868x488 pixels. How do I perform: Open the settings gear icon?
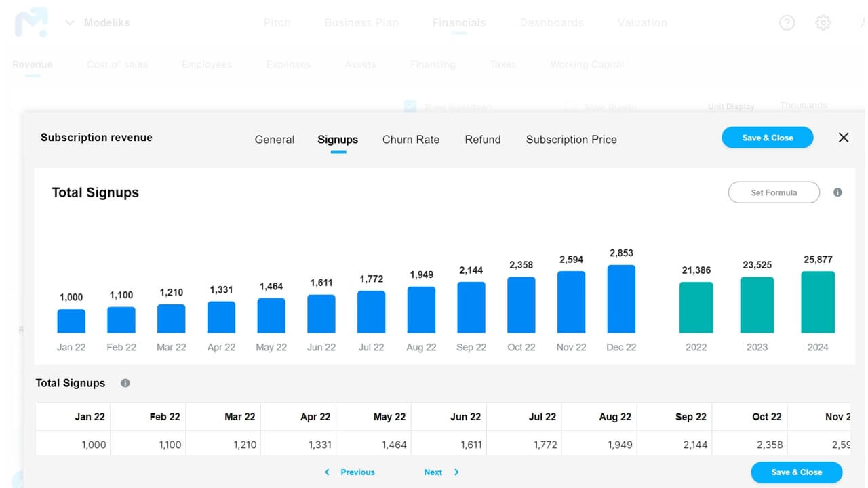coord(823,22)
